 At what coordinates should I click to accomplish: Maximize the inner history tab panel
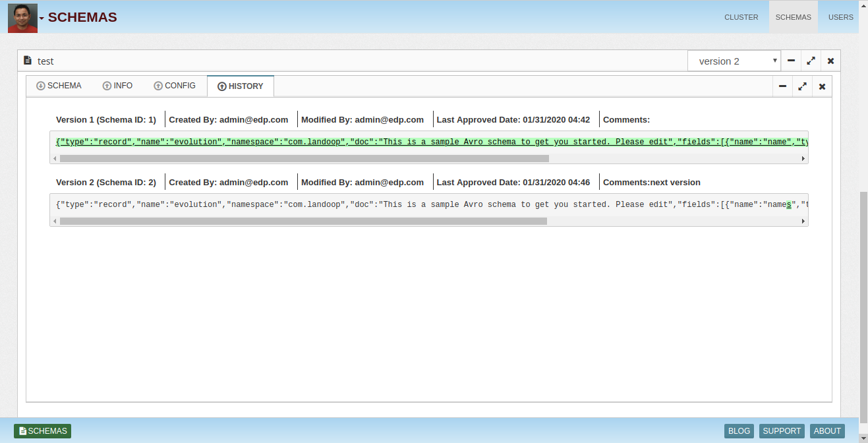pyautogui.click(x=802, y=86)
